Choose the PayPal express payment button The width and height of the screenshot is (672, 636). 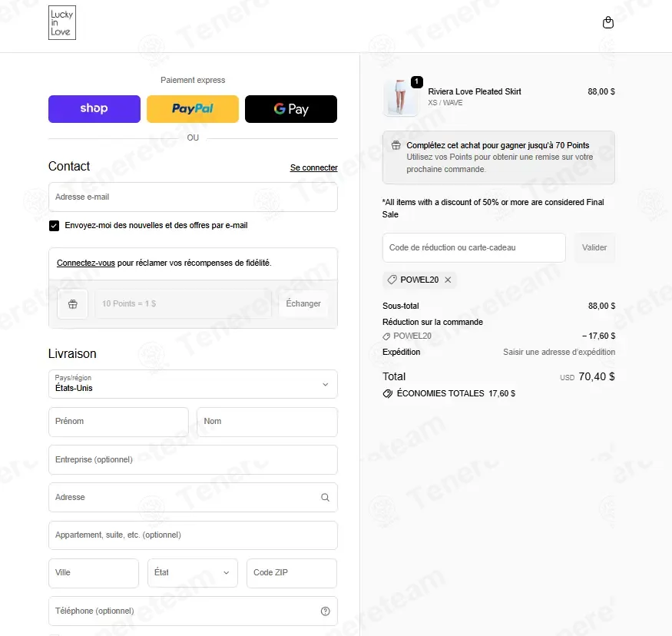point(193,109)
